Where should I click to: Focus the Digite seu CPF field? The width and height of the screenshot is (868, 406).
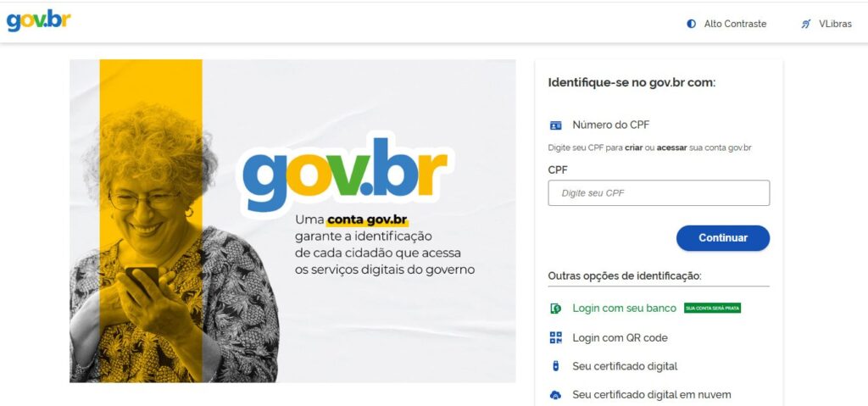tap(659, 192)
